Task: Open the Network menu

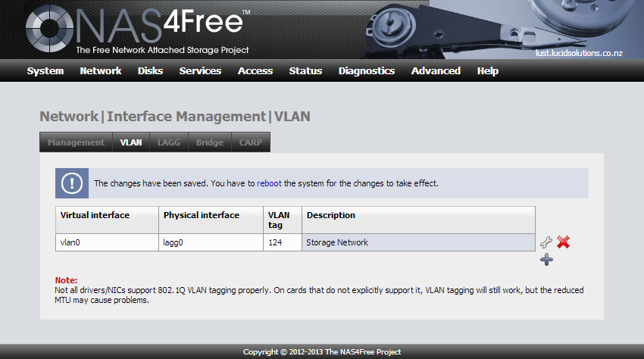Action: tap(101, 70)
